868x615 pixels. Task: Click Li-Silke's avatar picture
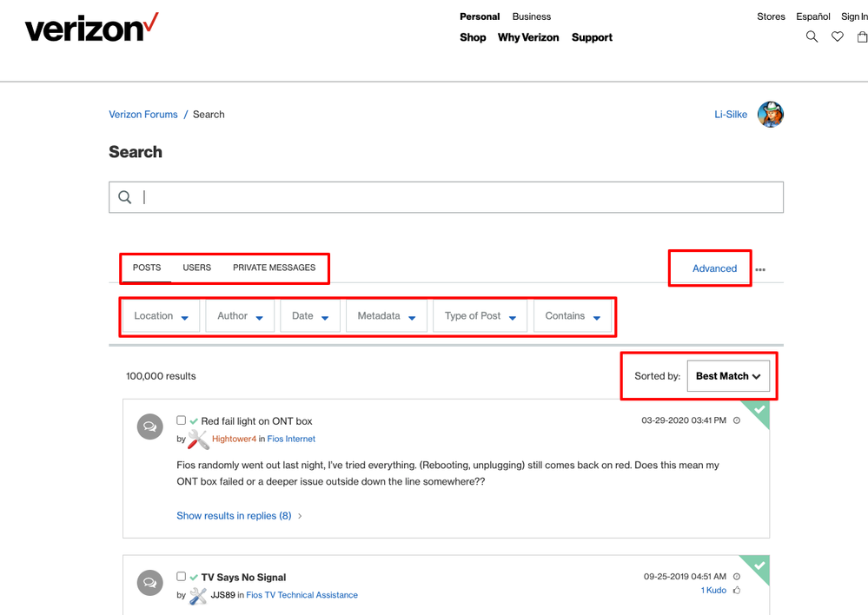tap(771, 115)
